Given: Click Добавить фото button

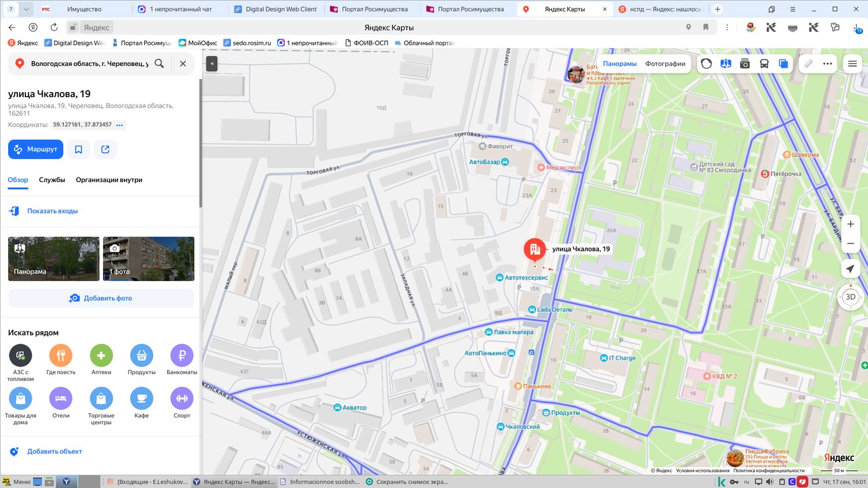Looking at the screenshot, I should [101, 298].
